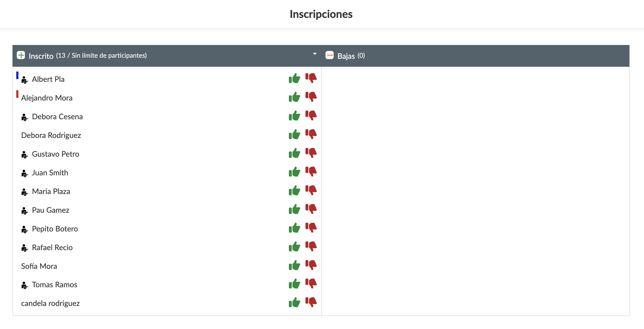This screenshot has height=329, width=644.
Task: Click thumbs down for Tomas Ramos
Action: point(311,283)
